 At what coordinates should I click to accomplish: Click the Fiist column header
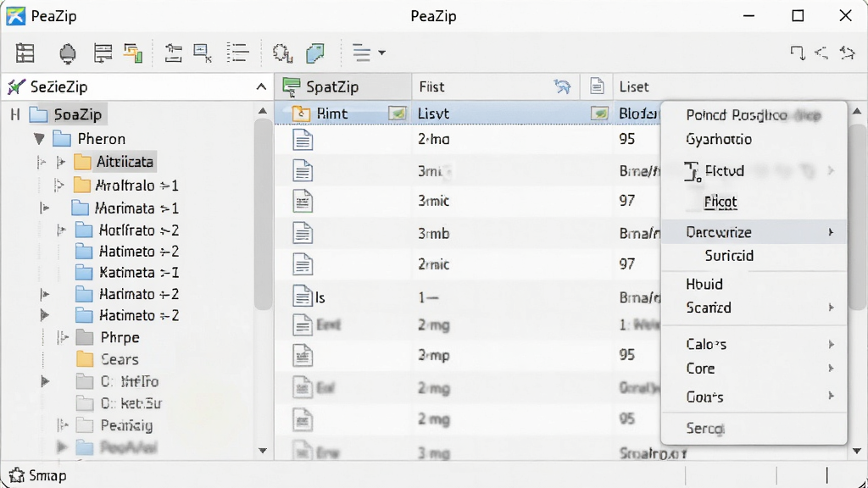click(x=495, y=87)
